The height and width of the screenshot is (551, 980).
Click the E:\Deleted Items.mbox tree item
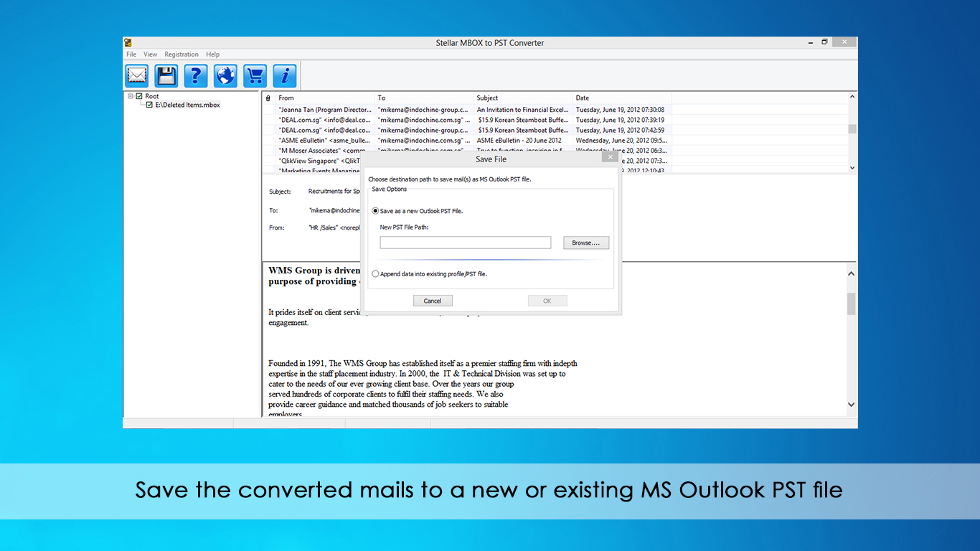coord(187,105)
